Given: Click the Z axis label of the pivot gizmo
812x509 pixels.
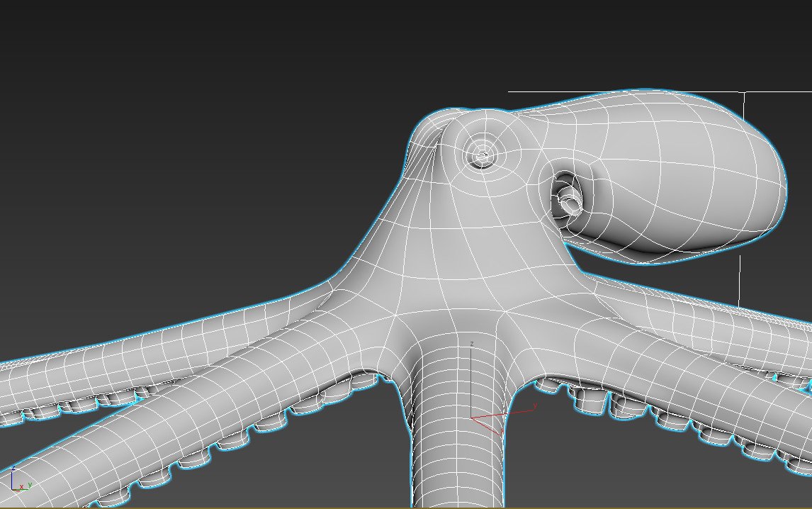Looking at the screenshot, I should pyautogui.click(x=471, y=345).
